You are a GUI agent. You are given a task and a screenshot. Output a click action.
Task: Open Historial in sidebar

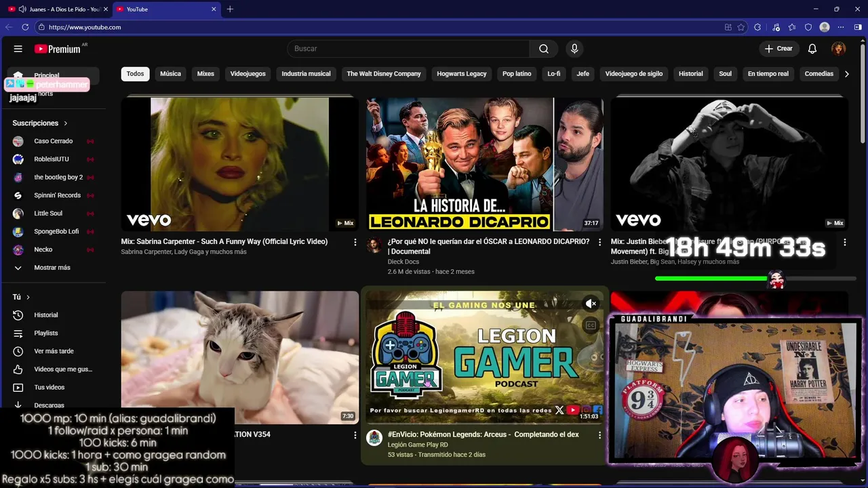53,315
